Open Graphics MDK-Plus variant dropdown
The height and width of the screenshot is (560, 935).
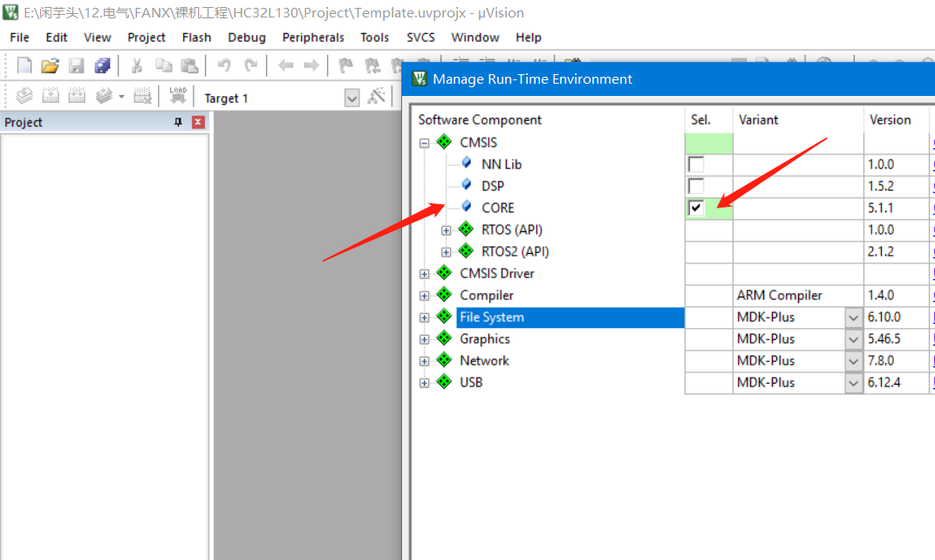(x=853, y=339)
